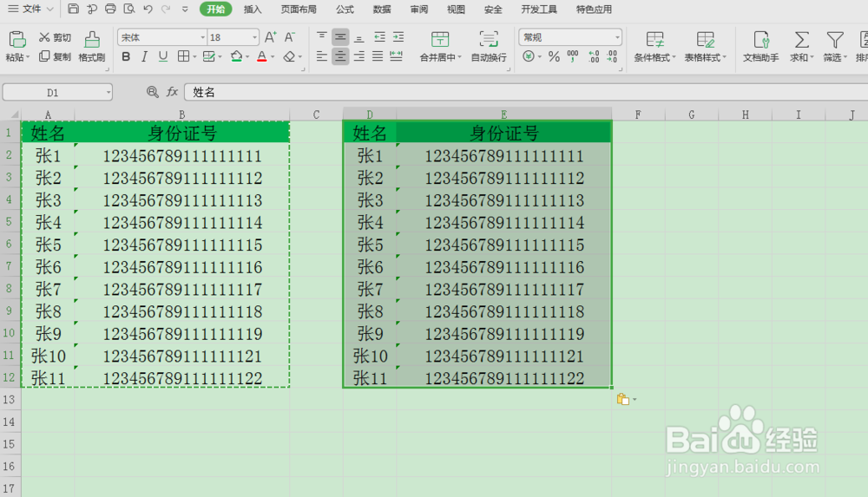Screen dimensions: 868x497
Task: Click the Cut scissors button
Action: (x=55, y=37)
